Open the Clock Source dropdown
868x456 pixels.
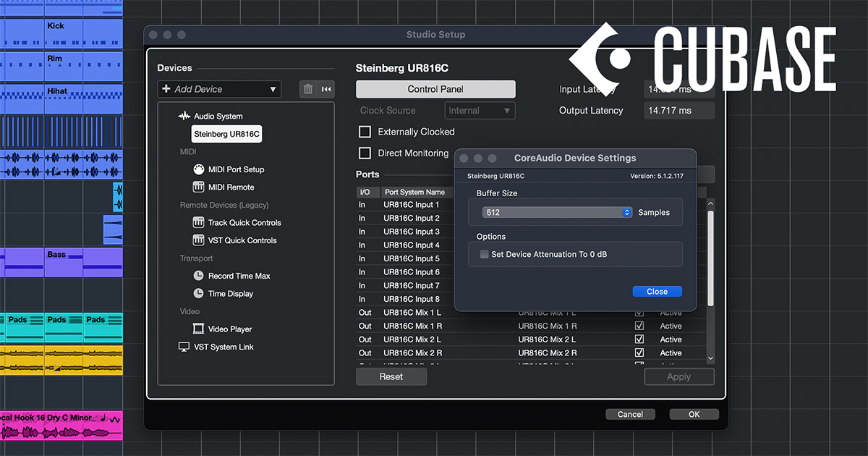(480, 110)
